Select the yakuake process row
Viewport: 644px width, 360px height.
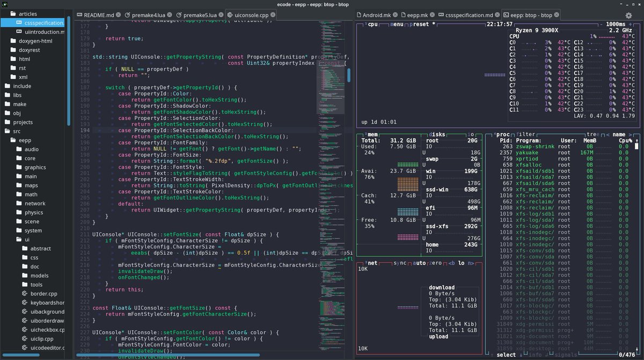[563, 153]
